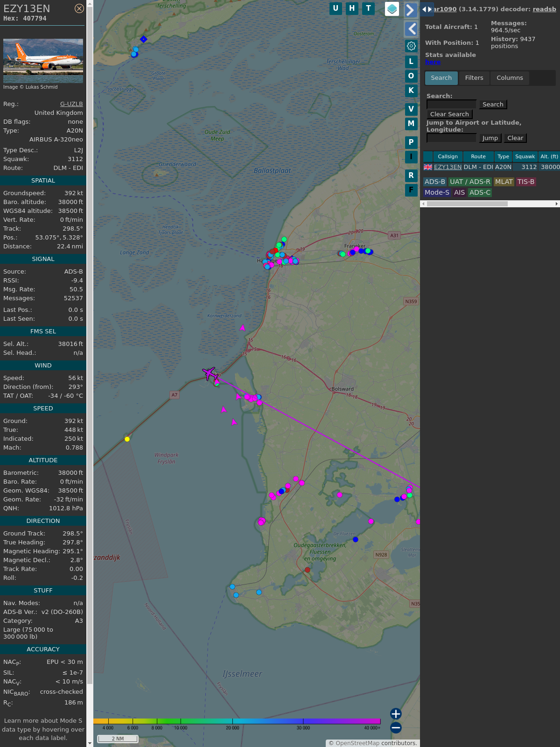Toggle the K map option button
Image resolution: width=560 pixels, height=747 pixels.
[411, 91]
